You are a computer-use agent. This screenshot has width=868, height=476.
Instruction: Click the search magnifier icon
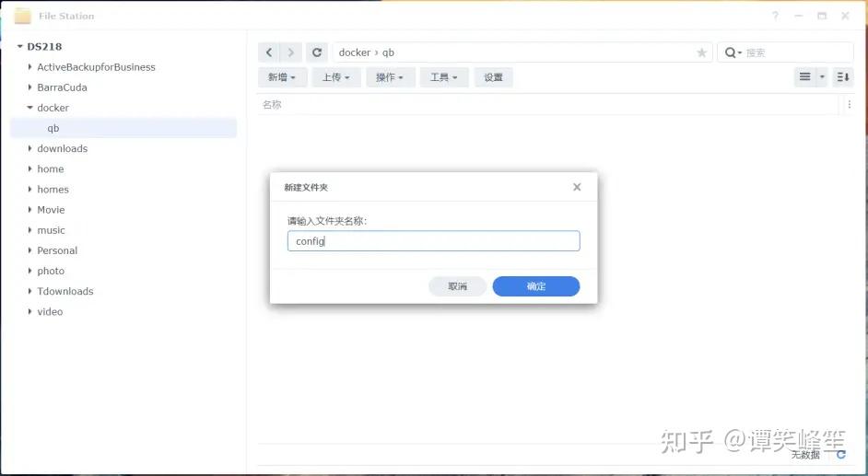tap(732, 52)
